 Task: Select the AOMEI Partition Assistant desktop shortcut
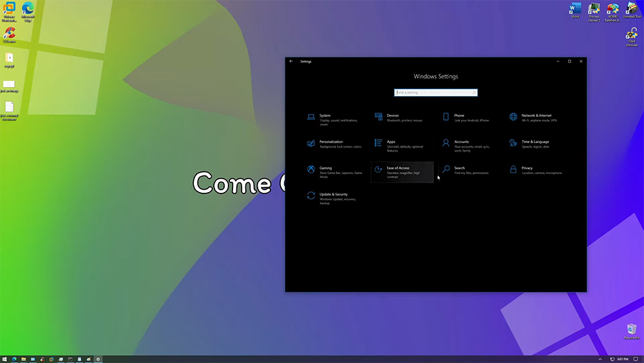click(x=613, y=12)
